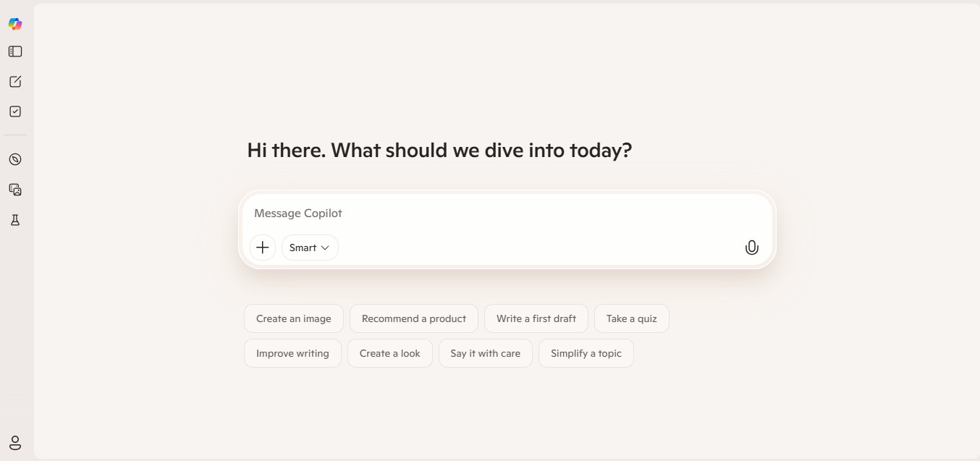The width and height of the screenshot is (980, 461).
Task: Open your account via the profile icon
Action: (x=14, y=442)
